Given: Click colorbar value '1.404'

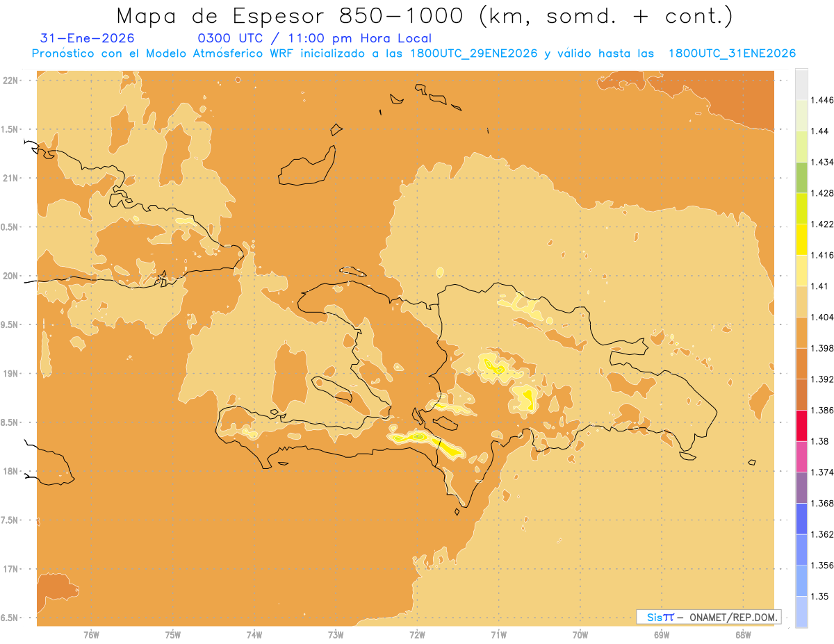Looking at the screenshot, I should pos(824,317).
